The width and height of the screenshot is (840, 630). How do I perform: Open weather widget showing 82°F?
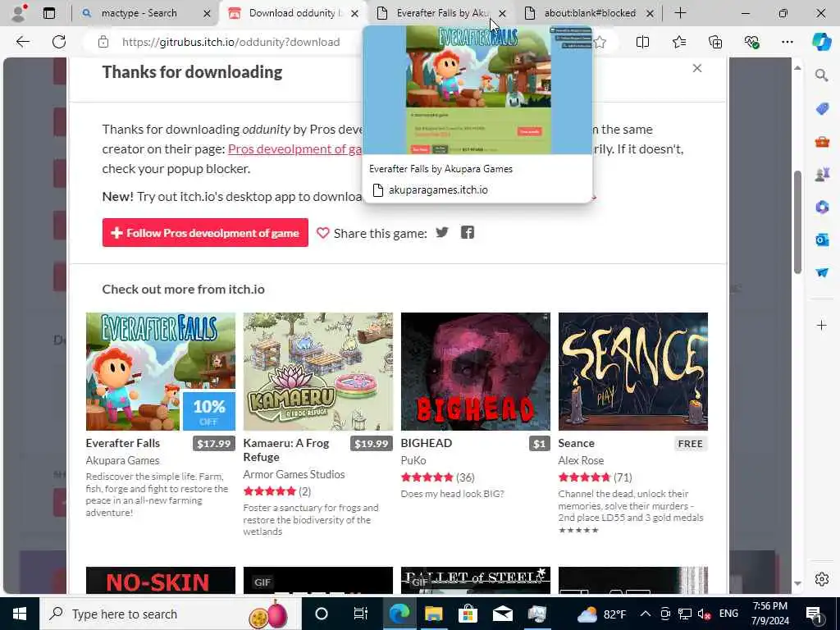pyautogui.click(x=600, y=614)
